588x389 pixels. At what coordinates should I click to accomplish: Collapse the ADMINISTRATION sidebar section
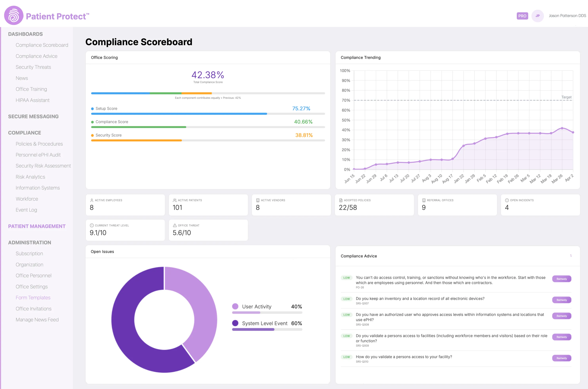point(29,242)
